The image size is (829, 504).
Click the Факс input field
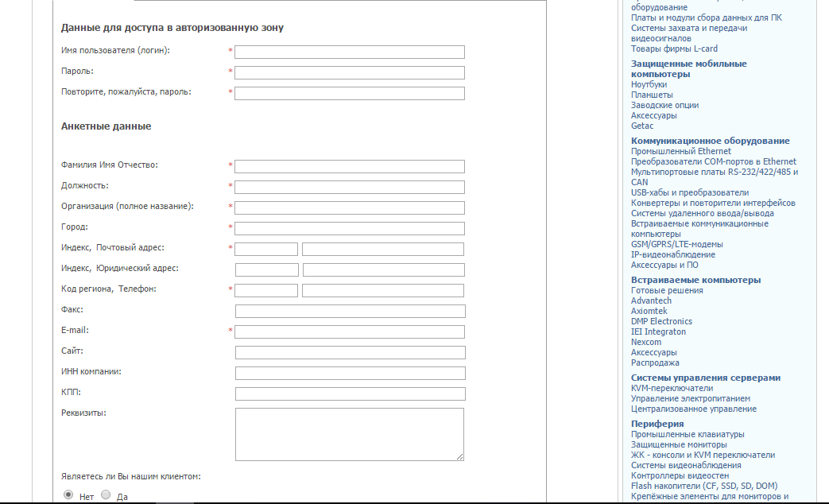[350, 311]
